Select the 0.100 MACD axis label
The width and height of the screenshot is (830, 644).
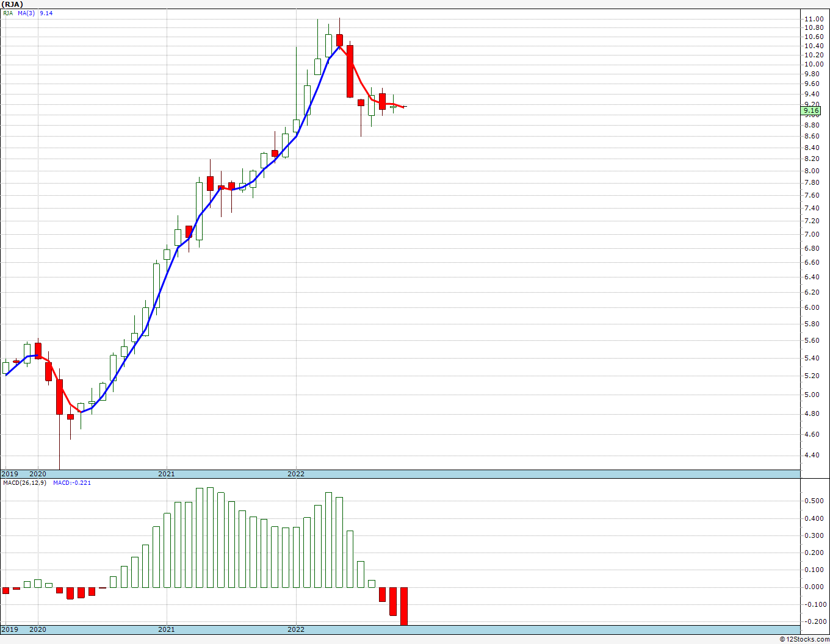click(x=814, y=570)
